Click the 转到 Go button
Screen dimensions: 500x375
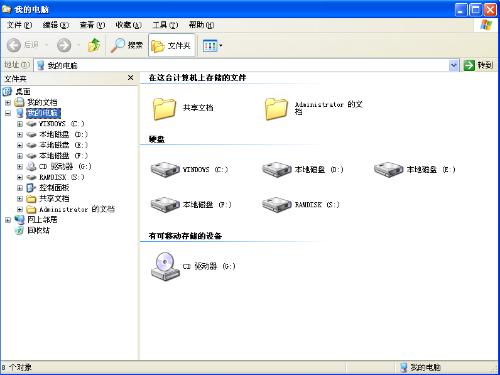tap(478, 65)
